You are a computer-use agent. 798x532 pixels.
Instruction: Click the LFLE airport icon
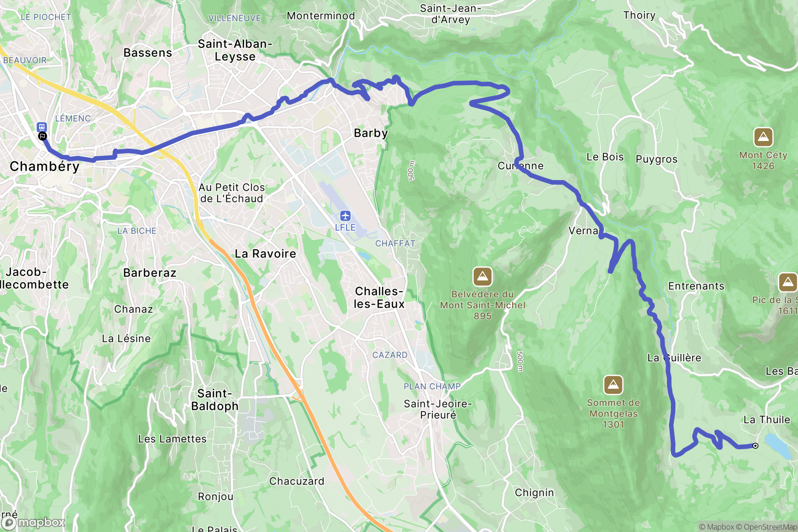pyautogui.click(x=345, y=216)
